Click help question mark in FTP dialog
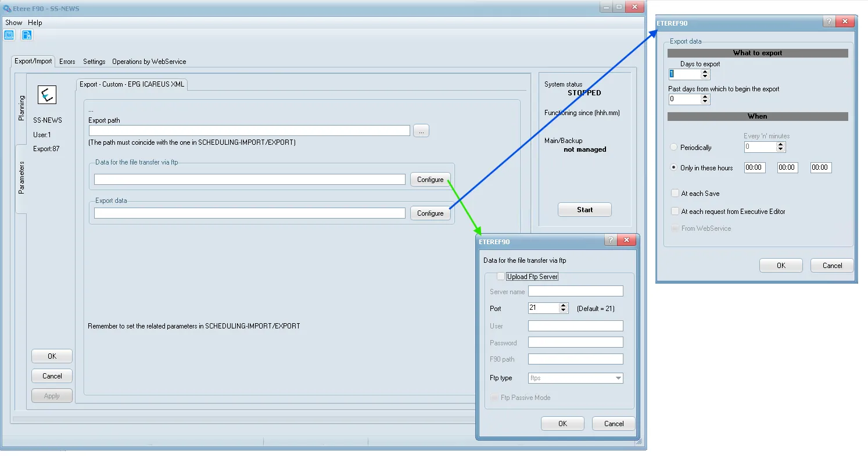Image resolution: width=868 pixels, height=461 pixels. [610, 241]
